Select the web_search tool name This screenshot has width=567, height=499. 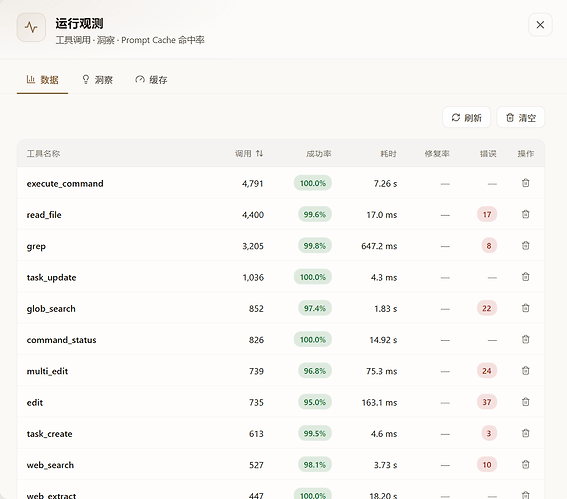(50, 465)
